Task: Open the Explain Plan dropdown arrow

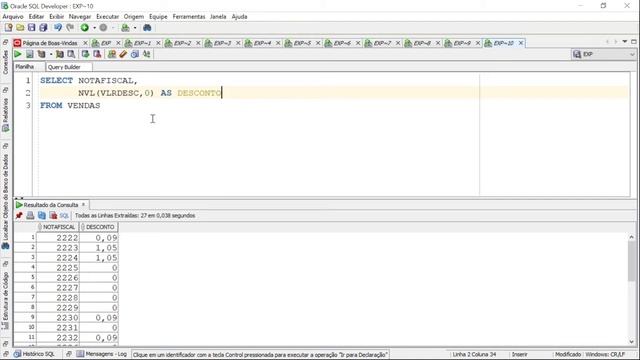Action: coord(51,54)
